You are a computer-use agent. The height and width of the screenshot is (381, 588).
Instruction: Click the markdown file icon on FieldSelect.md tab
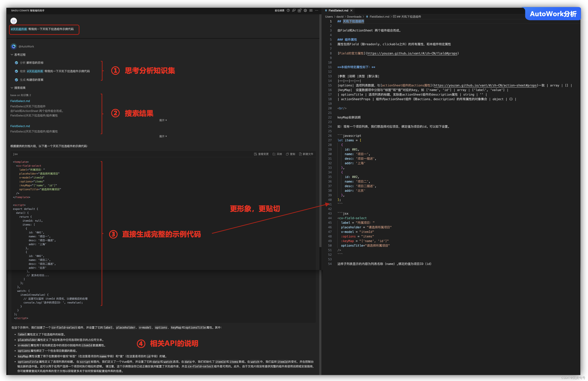pyautogui.click(x=326, y=10)
